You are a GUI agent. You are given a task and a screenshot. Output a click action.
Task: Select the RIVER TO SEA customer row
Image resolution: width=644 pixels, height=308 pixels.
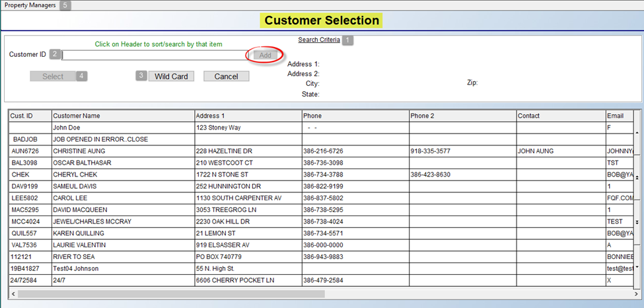point(122,256)
